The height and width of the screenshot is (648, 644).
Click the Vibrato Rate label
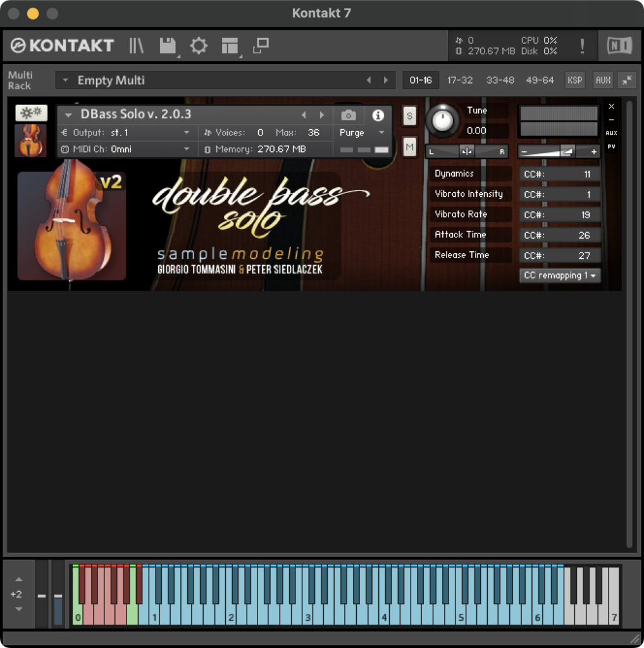[461, 214]
